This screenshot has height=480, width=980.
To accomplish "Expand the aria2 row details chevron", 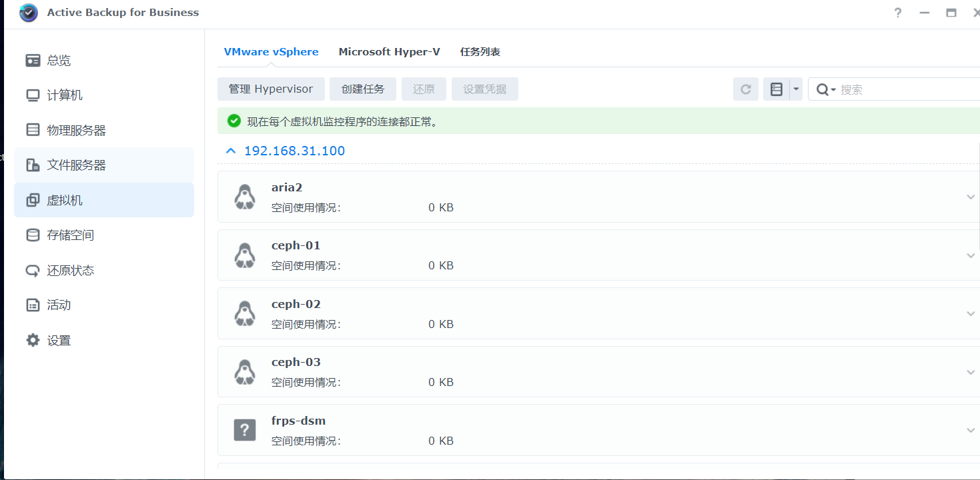I will [x=971, y=197].
